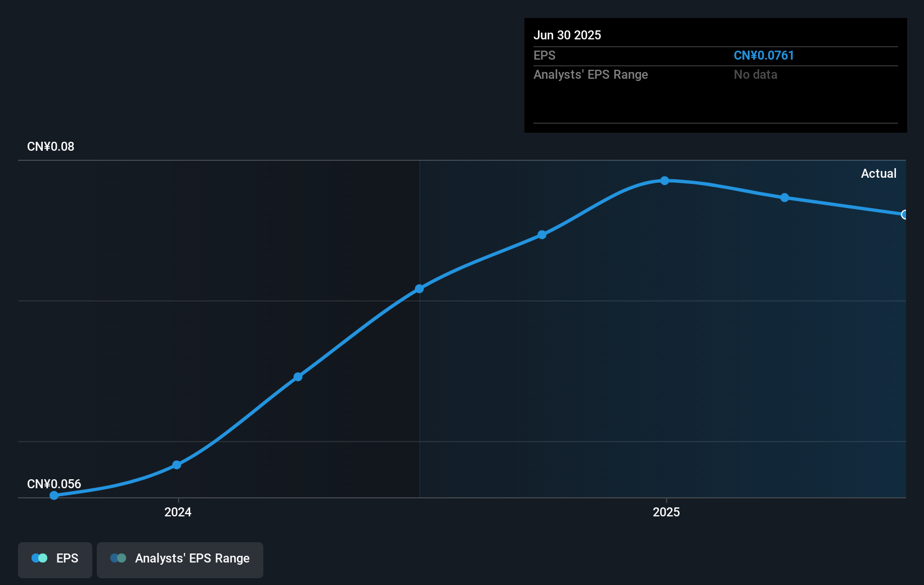924x585 pixels.
Task: Click the first EPS data point on the curve
Action: coord(53,496)
